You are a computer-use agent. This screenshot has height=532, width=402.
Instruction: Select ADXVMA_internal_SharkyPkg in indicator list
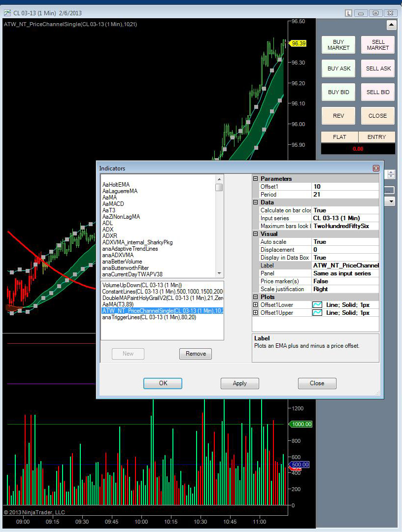(137, 242)
